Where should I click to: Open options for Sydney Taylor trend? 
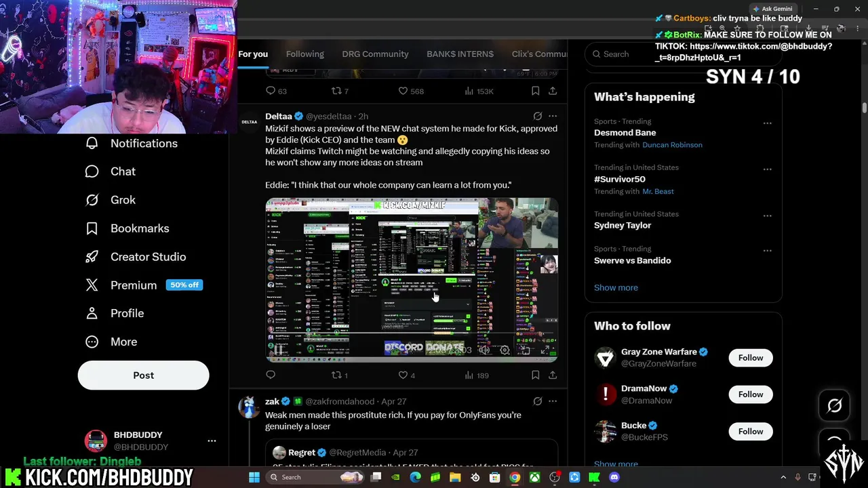[767, 216]
